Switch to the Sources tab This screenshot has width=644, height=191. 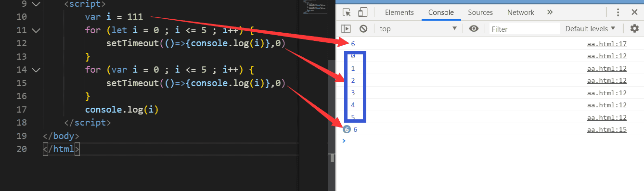[x=480, y=13]
